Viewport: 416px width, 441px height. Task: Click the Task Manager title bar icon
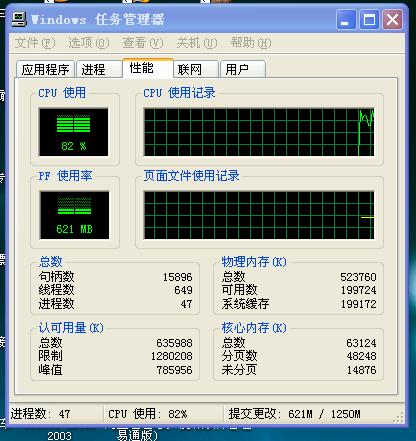tap(19, 19)
